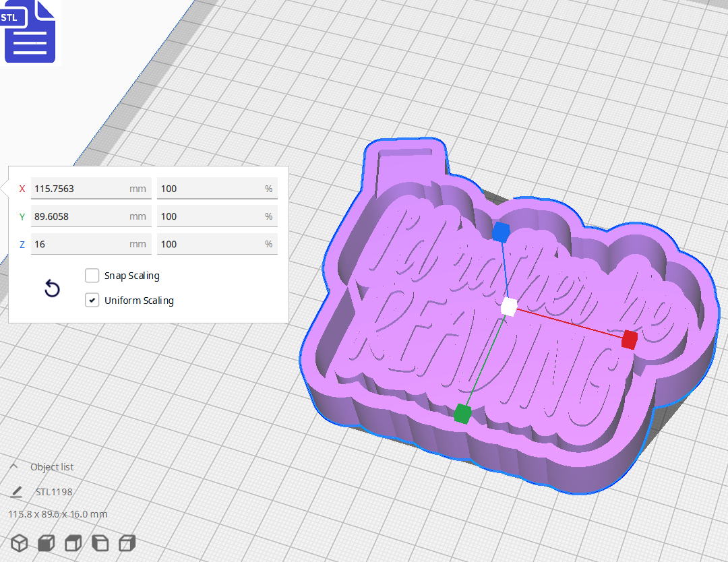Screen dimensions: 728x562
Task: Enable Snap Scaling
Action: point(92,275)
